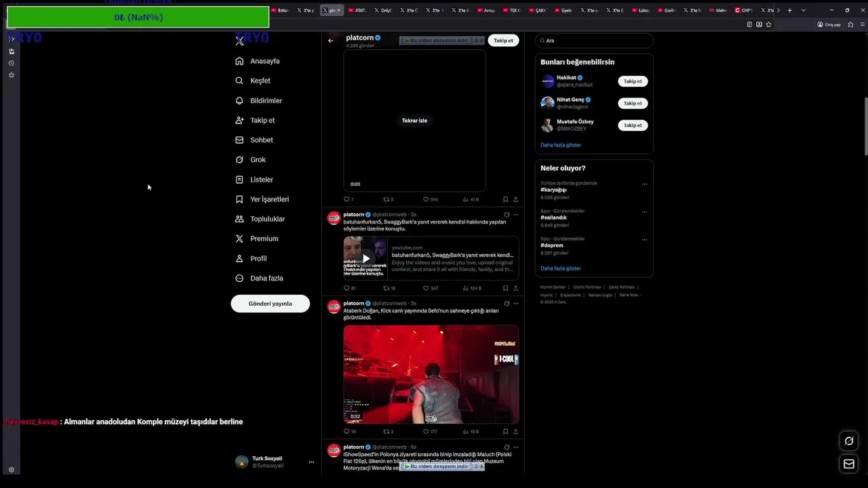The height and width of the screenshot is (488, 868).
Task: Share the top video post
Action: click(515, 199)
